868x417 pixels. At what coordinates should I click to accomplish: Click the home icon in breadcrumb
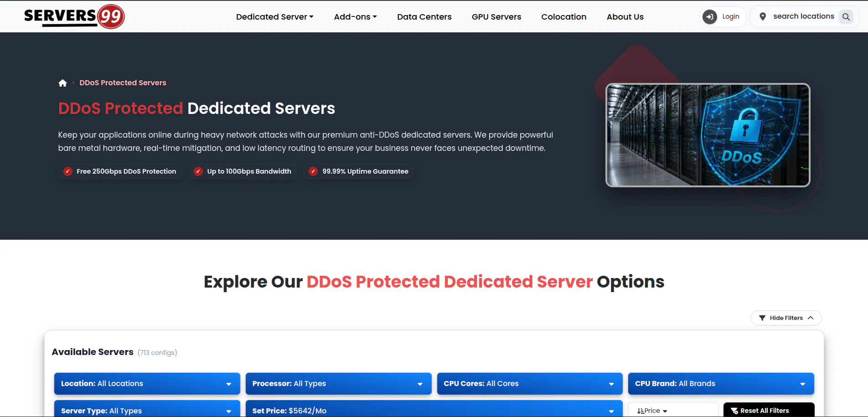coord(62,83)
